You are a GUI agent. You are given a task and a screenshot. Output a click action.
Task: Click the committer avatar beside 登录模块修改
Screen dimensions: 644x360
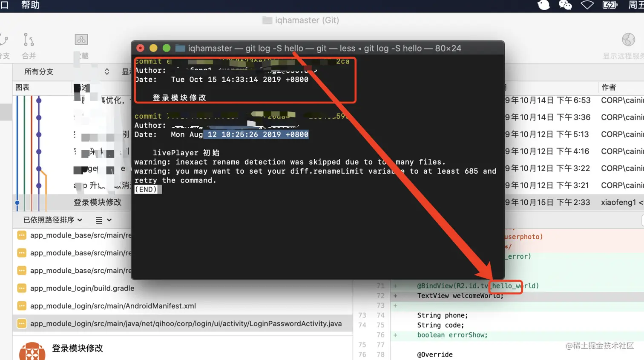(x=32, y=351)
